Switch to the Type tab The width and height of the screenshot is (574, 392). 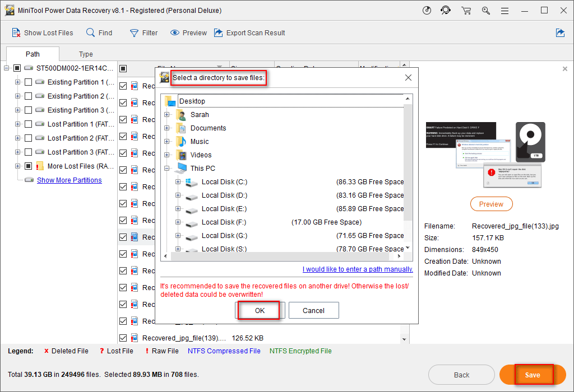(86, 54)
